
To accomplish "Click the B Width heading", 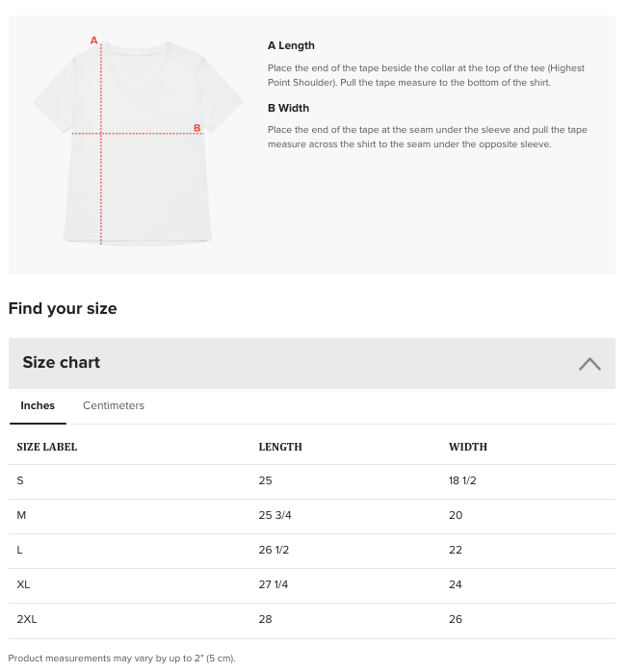I will (288, 108).
